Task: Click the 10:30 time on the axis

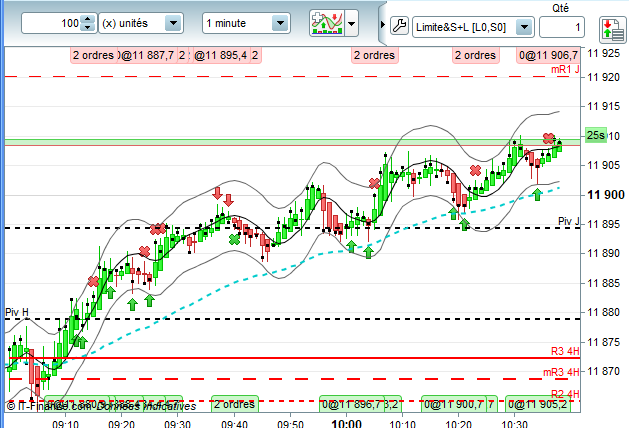Action: (515, 424)
